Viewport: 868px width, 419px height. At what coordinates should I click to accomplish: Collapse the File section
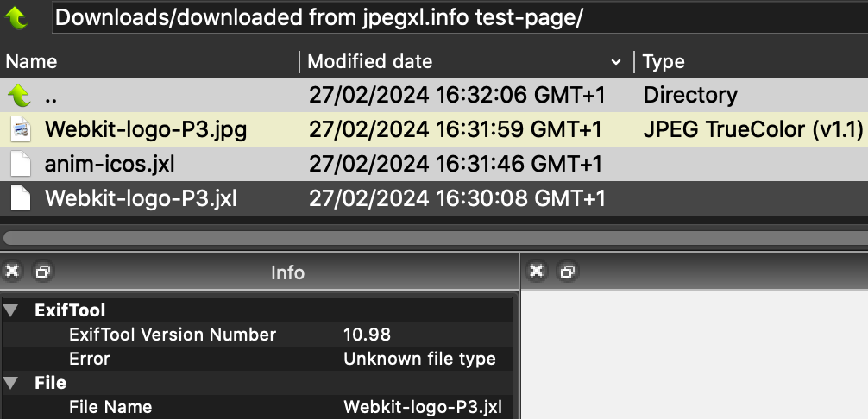tap(10, 383)
